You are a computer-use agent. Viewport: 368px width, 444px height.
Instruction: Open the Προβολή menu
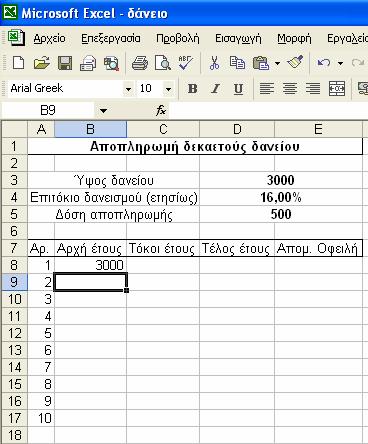coord(178,38)
